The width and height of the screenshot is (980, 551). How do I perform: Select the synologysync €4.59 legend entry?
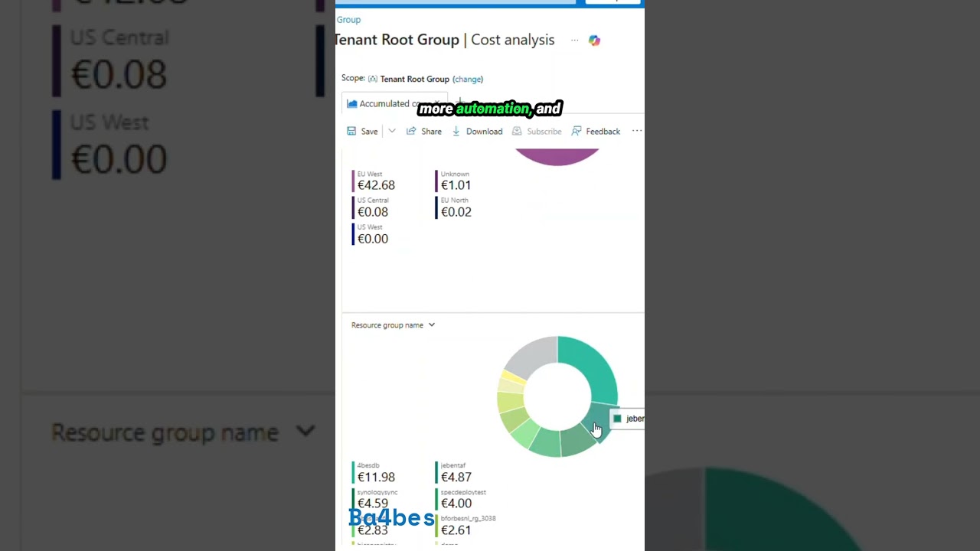point(375,499)
